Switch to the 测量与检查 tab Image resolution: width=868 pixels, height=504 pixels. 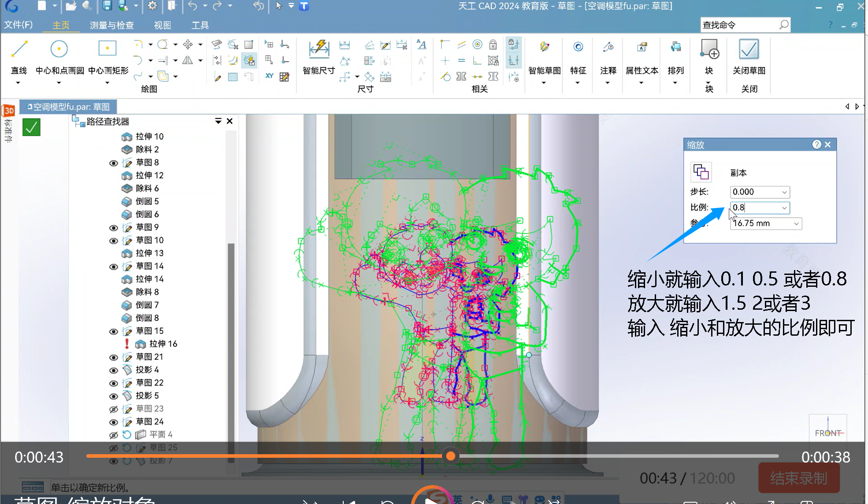click(x=112, y=25)
